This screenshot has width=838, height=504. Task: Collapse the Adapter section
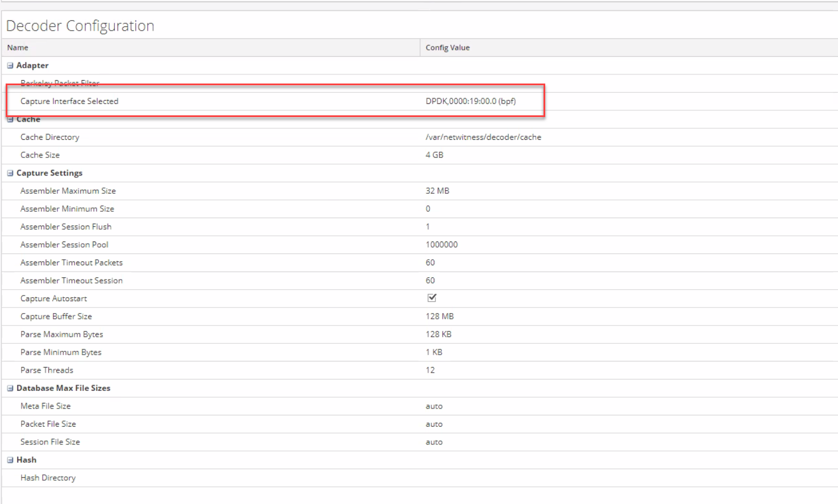(10, 65)
